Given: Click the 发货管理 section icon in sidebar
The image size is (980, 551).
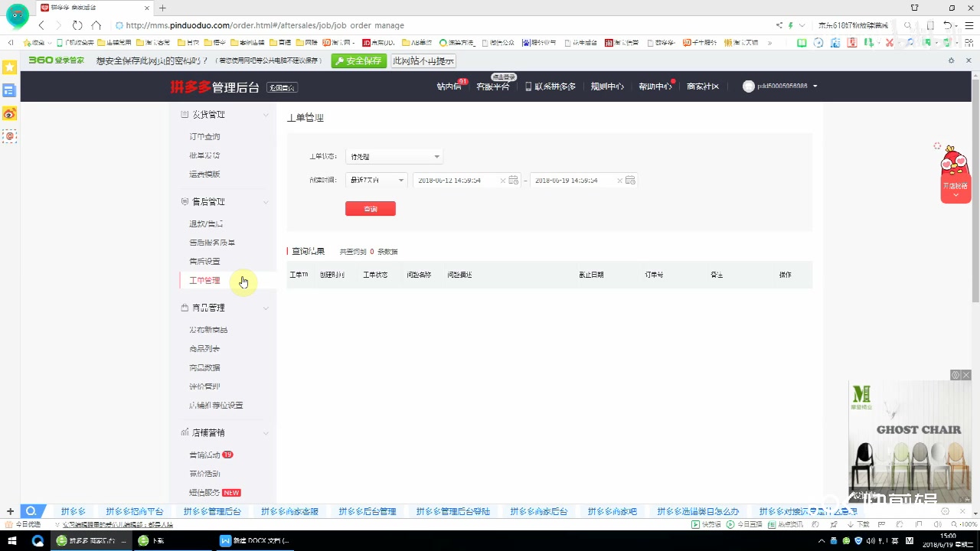Looking at the screenshot, I should tap(185, 114).
